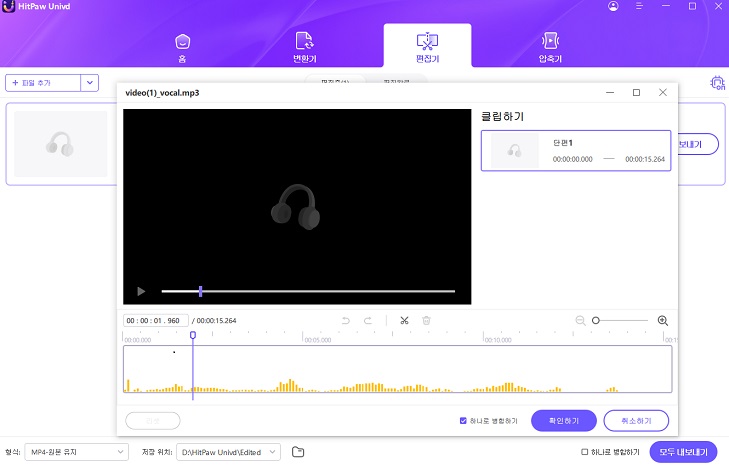
Task: Switch to the 압축기 tab
Action: (x=550, y=46)
